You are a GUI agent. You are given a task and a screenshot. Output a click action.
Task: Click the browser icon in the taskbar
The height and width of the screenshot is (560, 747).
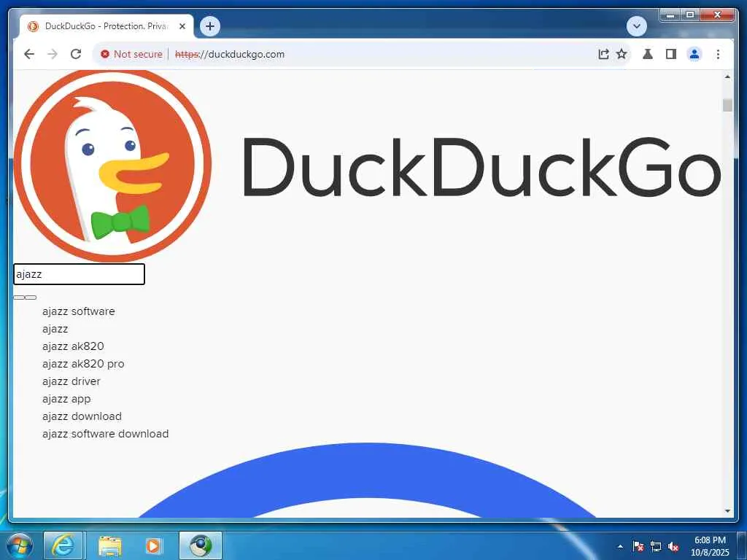(201, 545)
